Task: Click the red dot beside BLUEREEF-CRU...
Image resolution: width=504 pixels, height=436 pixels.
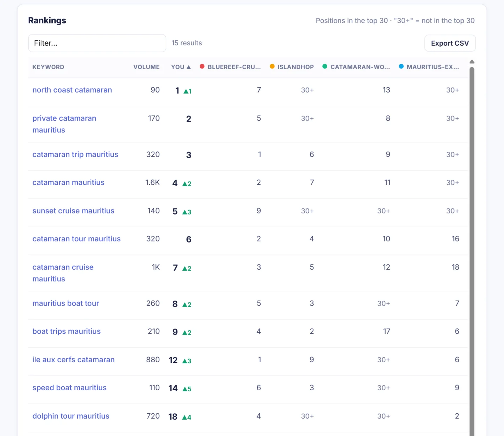Action: point(202,66)
